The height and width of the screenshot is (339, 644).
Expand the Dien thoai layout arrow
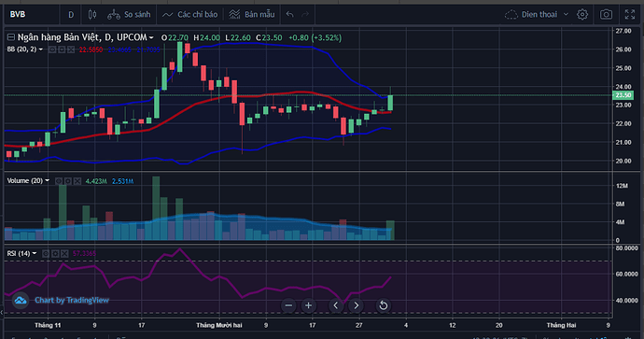coord(566,14)
